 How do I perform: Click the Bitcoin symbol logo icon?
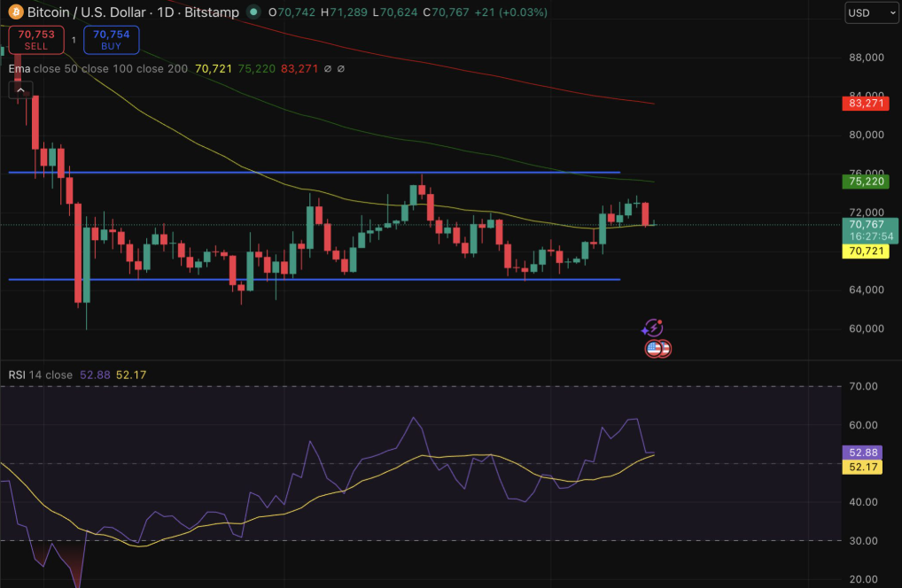[16, 12]
